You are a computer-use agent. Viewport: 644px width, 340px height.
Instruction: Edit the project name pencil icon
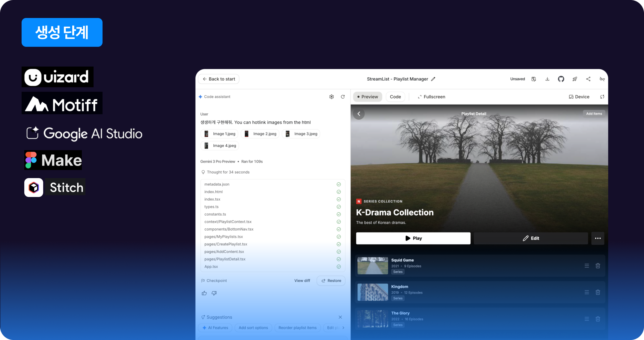click(x=433, y=79)
